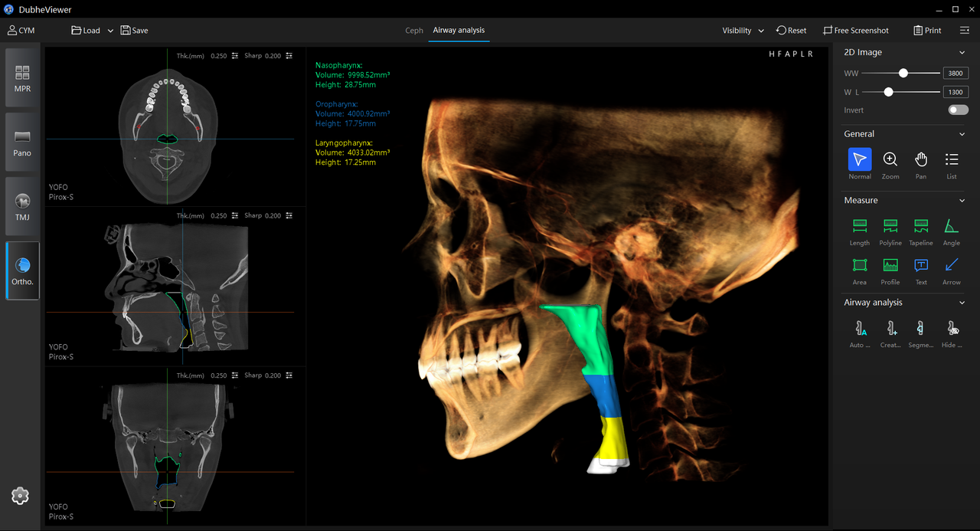Open the TMJ view module

tap(22, 207)
